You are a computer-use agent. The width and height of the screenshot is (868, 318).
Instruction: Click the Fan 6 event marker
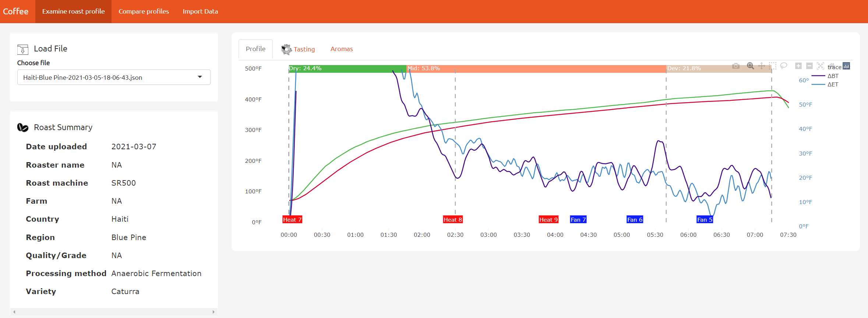pos(635,219)
